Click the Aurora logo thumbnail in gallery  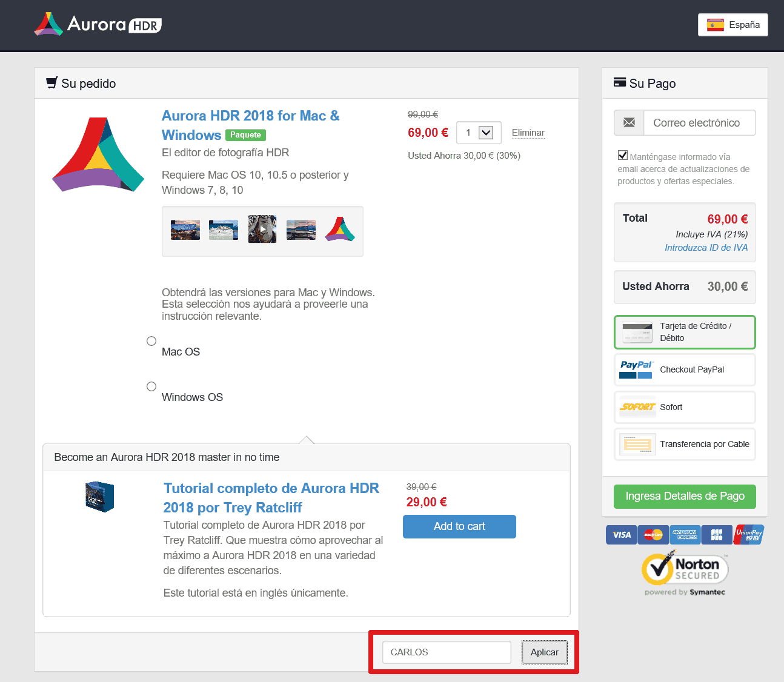(340, 230)
